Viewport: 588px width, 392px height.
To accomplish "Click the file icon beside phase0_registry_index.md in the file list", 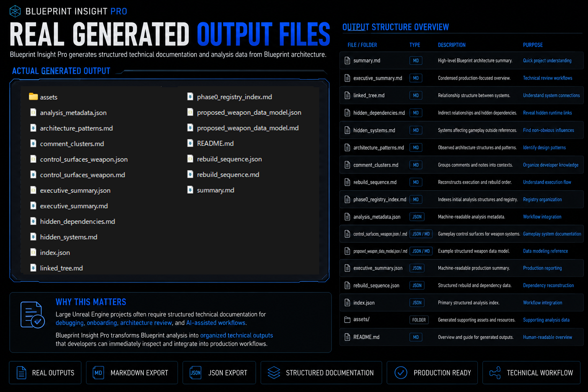I will click(x=190, y=96).
